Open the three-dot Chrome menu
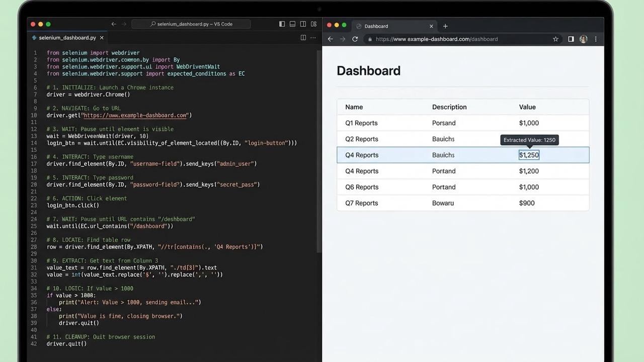This screenshot has width=644, height=362. tap(596, 39)
